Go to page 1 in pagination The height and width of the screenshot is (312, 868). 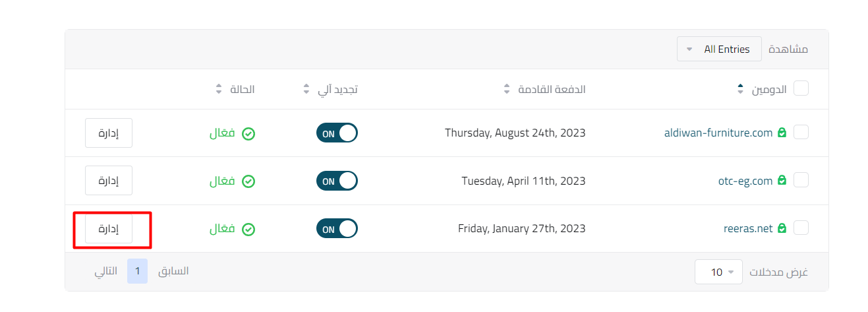[x=137, y=271]
